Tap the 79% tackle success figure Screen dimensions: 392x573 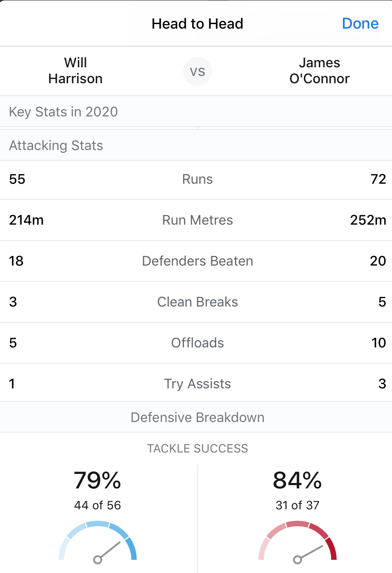[98, 480]
